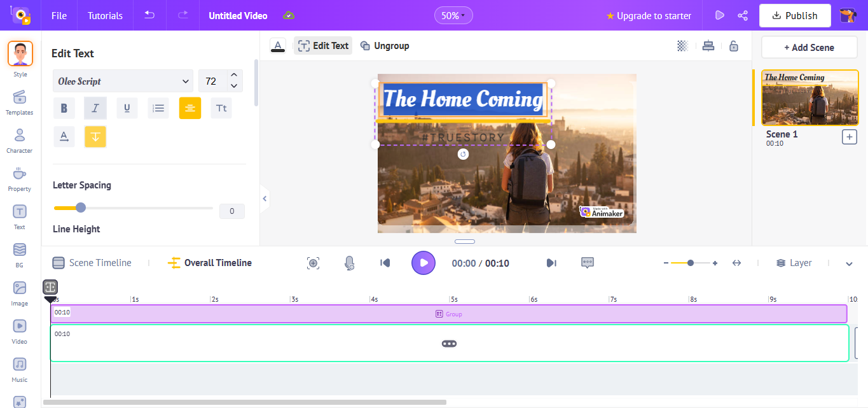Click the Letter Spacing slider handle
This screenshot has height=408, width=868.
click(81, 208)
